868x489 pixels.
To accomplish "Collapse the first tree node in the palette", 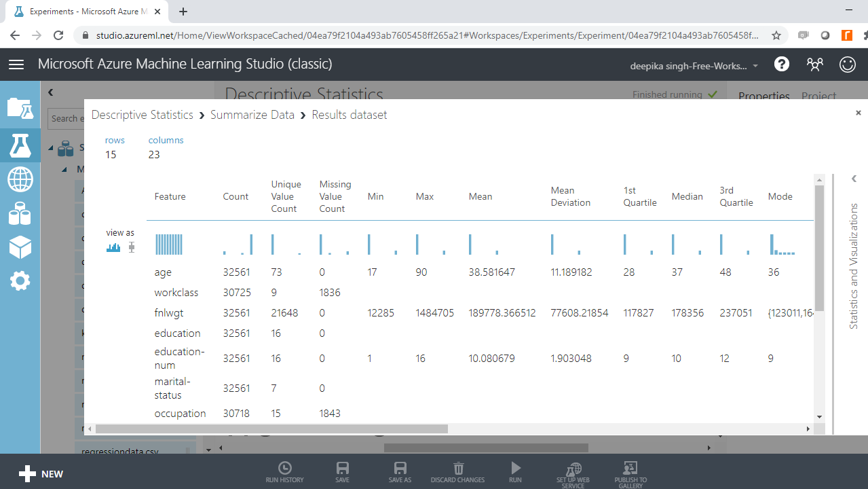I will coord(52,148).
